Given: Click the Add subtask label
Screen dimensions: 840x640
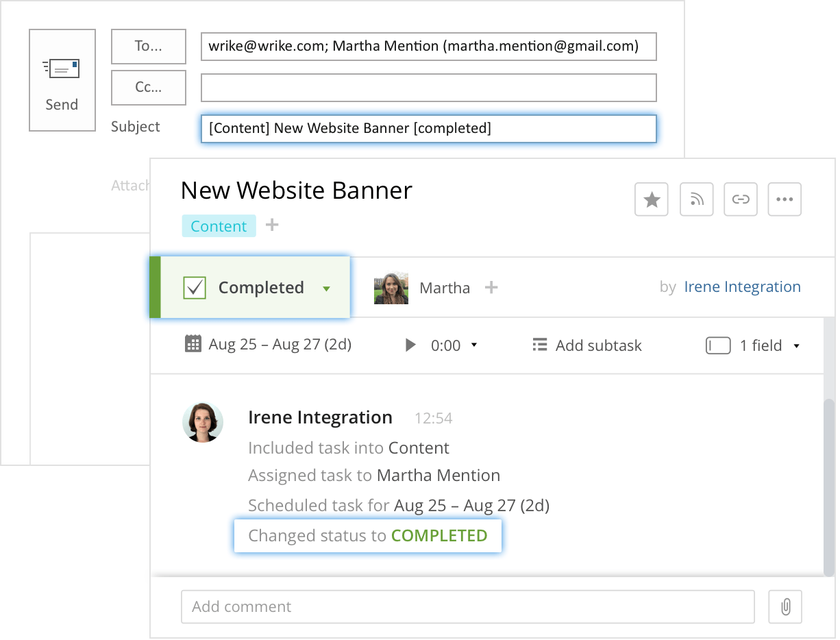Looking at the screenshot, I should coord(599,345).
